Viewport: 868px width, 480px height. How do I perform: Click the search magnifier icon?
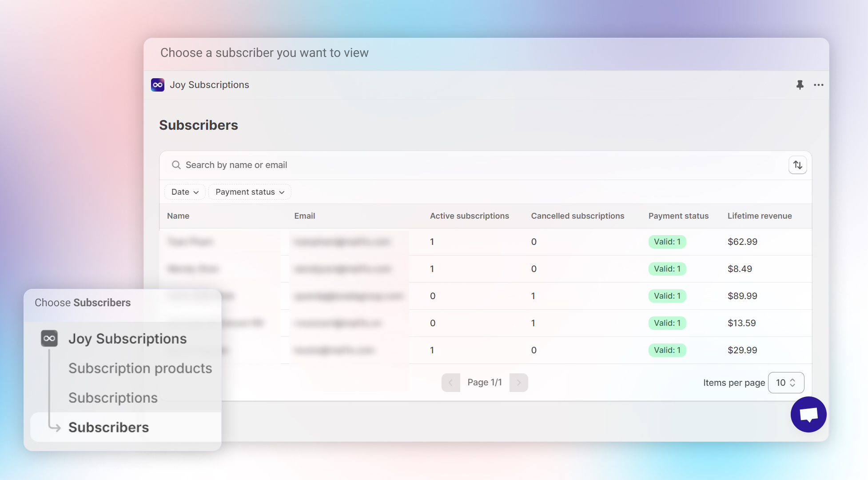[176, 165]
